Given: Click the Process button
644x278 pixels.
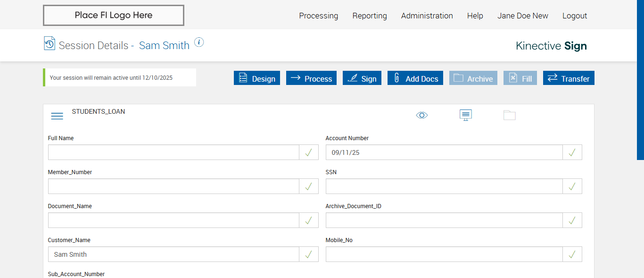Looking at the screenshot, I should 311,78.
